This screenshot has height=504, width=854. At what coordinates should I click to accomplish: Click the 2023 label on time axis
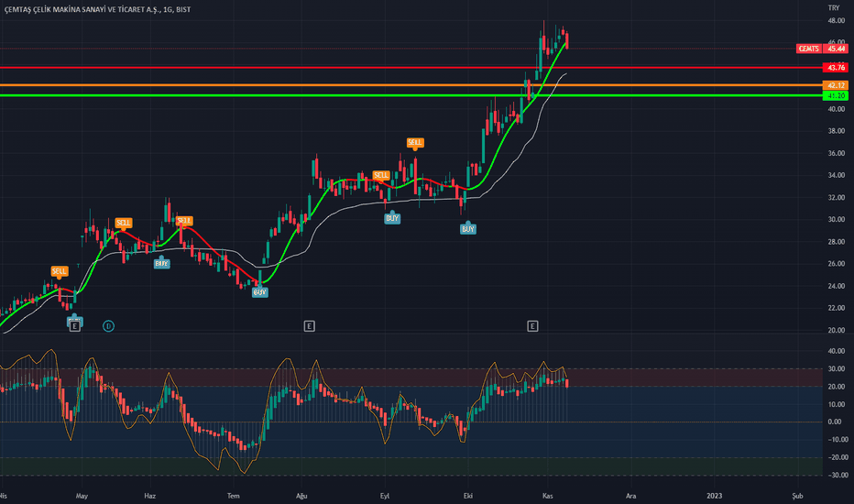(x=716, y=495)
